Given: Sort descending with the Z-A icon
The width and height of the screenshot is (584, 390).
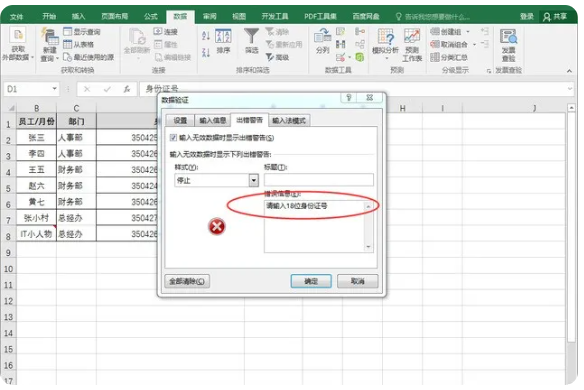Looking at the screenshot, I should 206,52.
